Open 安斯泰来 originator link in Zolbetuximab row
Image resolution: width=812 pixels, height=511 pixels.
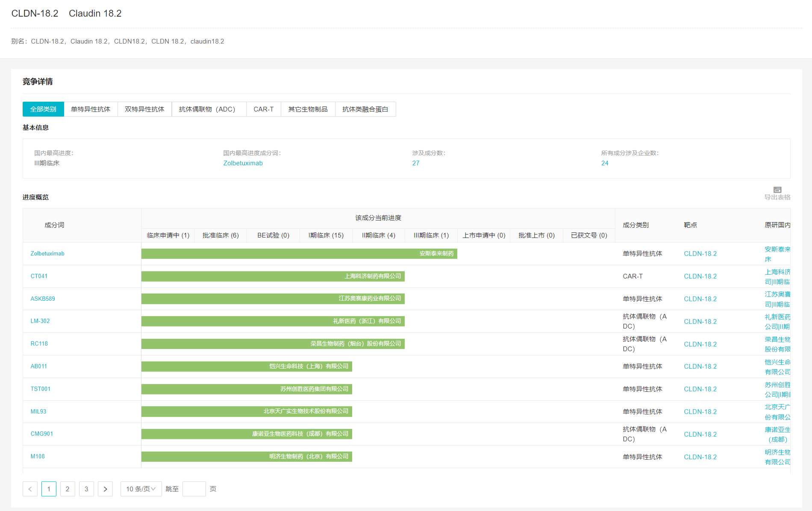pos(777,254)
